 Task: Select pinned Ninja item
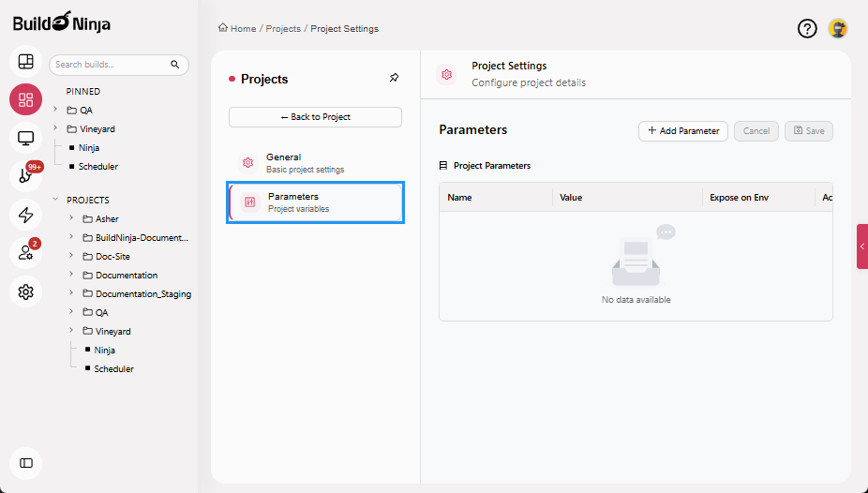pyautogui.click(x=88, y=148)
